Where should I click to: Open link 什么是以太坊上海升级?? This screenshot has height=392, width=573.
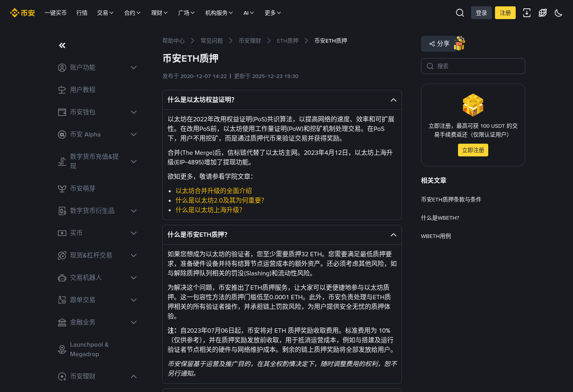point(209,210)
